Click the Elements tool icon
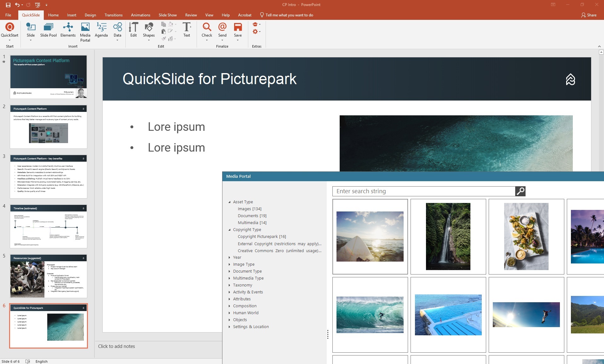The height and width of the screenshot is (364, 604). (68, 27)
